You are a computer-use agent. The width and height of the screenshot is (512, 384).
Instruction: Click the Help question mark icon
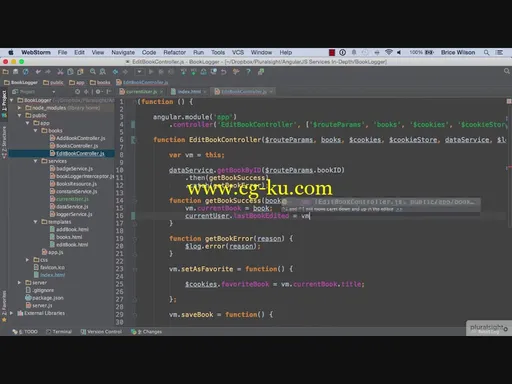tap(248, 72)
